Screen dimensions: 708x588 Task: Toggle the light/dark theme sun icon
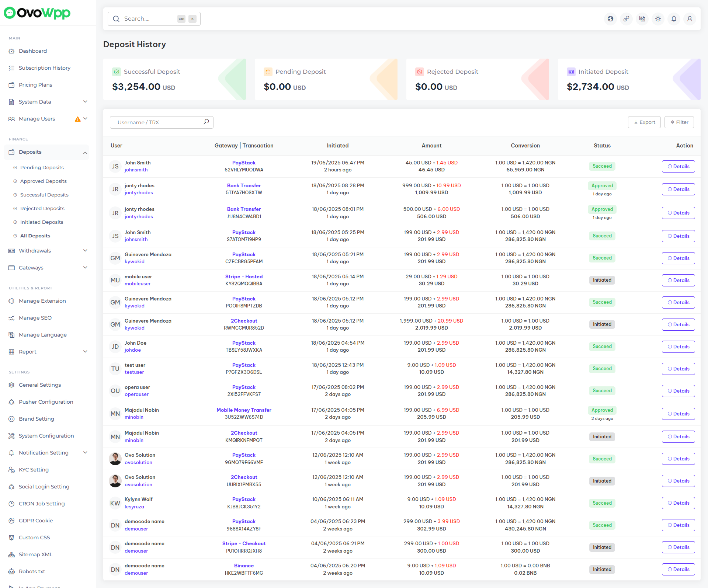658,19
